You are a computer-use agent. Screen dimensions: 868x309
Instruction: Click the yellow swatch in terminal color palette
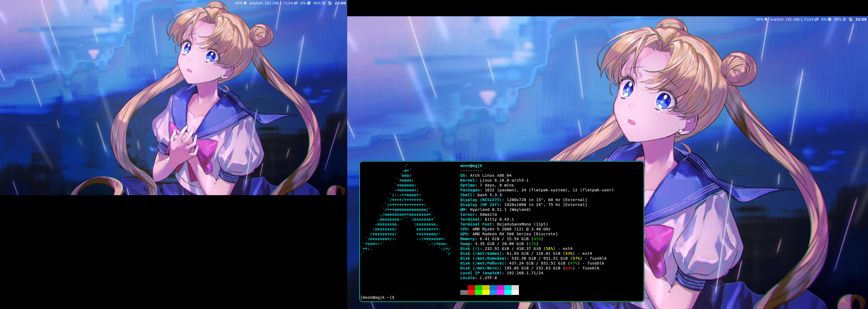point(486,290)
